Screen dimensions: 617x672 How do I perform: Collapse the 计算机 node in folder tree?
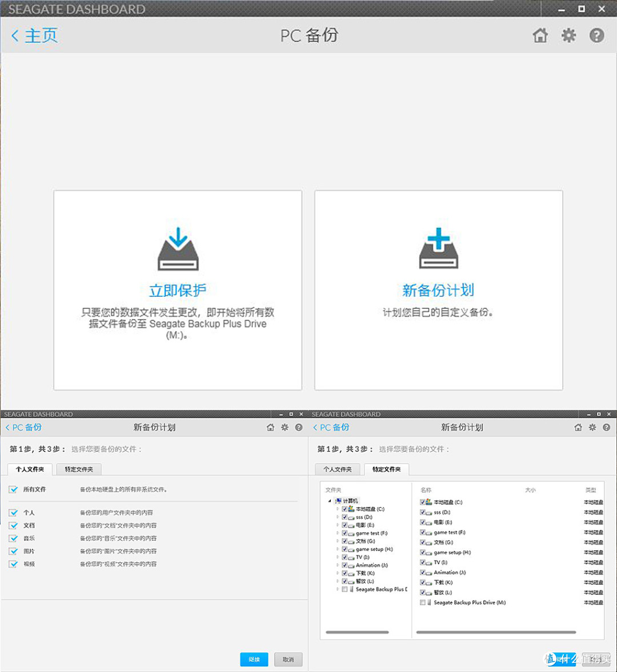pyautogui.click(x=330, y=501)
